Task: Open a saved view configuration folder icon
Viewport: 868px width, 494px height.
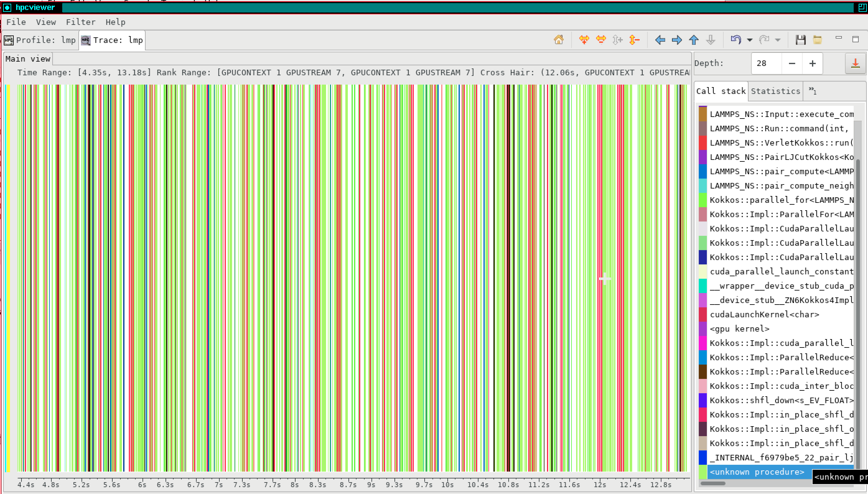Action: (817, 40)
